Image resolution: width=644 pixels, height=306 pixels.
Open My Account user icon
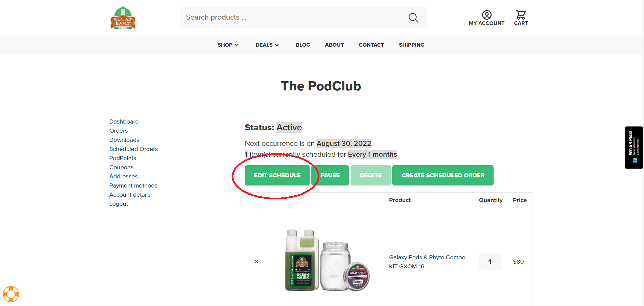click(486, 15)
